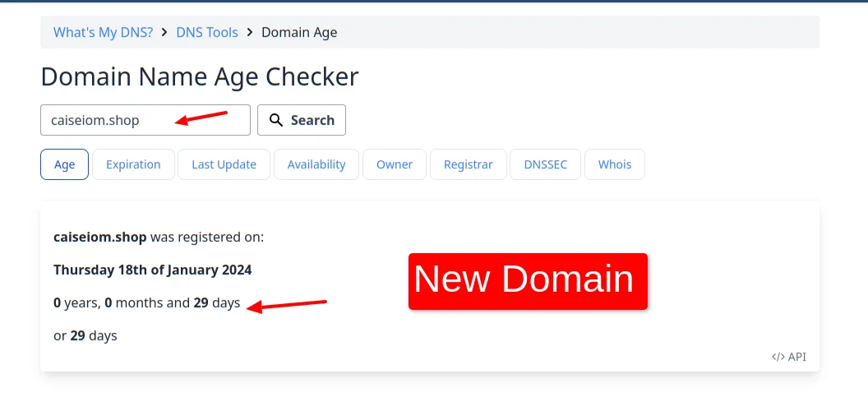This screenshot has width=868, height=420.
Task: Select the Age tab
Action: [x=64, y=164]
